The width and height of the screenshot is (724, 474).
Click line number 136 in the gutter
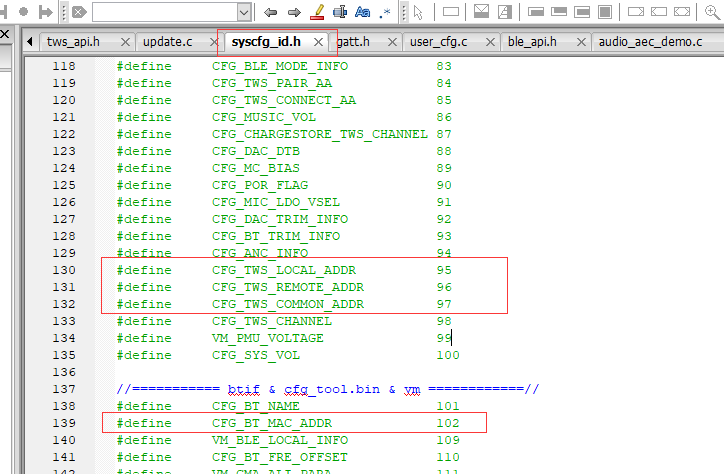point(64,372)
